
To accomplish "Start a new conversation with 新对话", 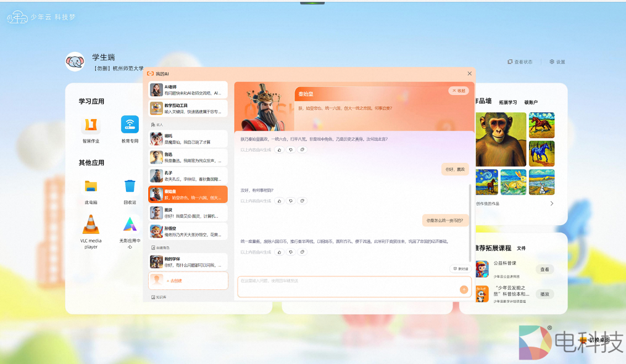I will pos(461,269).
